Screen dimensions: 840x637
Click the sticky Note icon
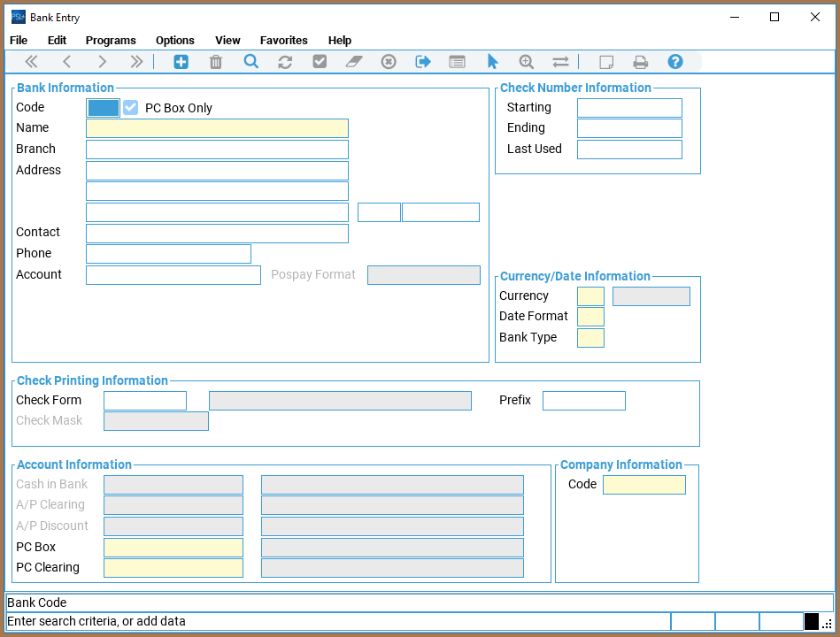pyautogui.click(x=606, y=62)
